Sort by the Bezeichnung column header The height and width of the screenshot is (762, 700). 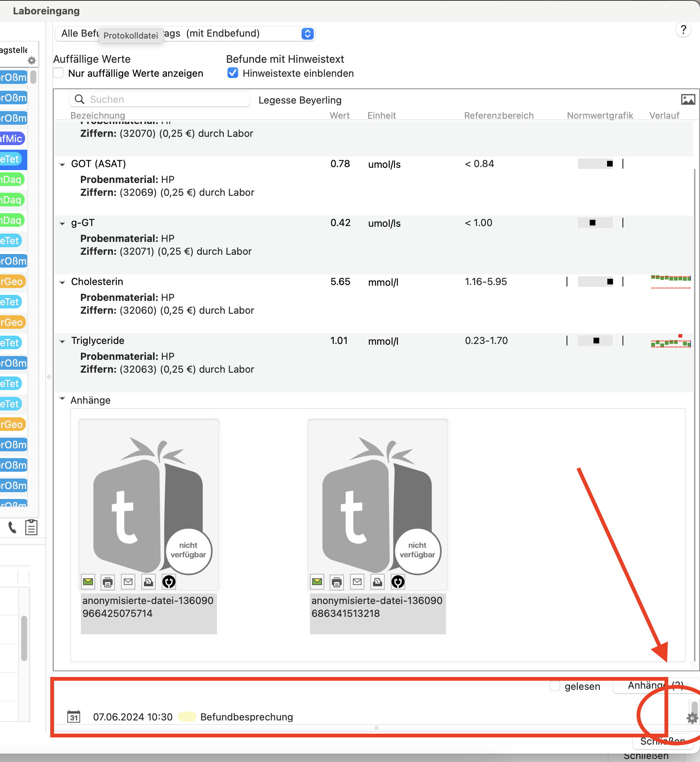[x=98, y=116]
